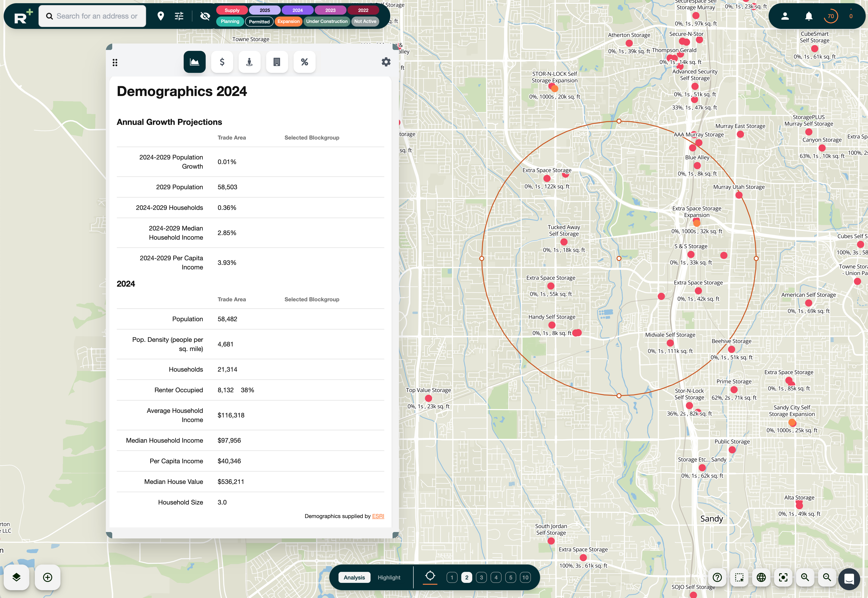Click the 70 credits progress indicator
The height and width of the screenshot is (598, 868).
831,16
